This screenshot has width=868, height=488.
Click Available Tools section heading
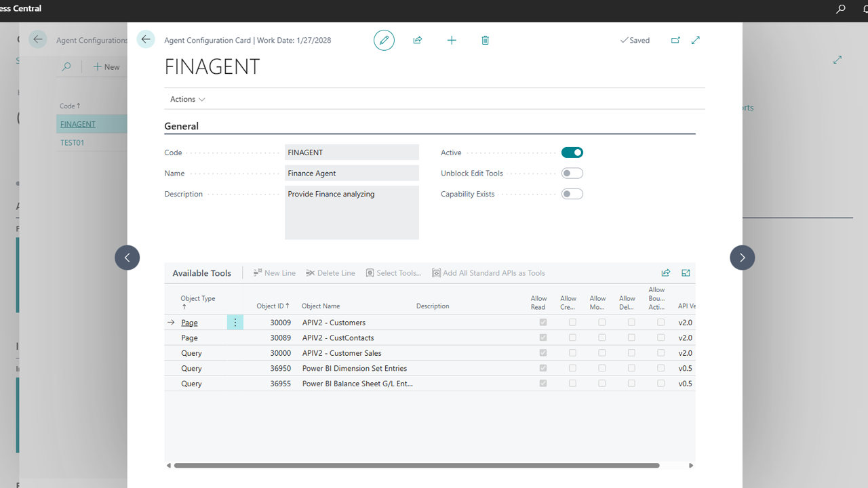[202, 273]
